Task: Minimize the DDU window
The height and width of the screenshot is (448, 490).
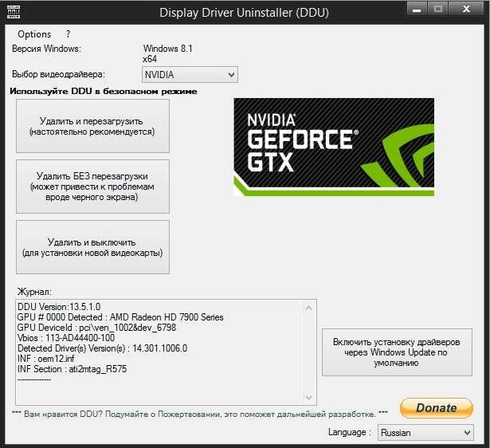Action: click(x=417, y=9)
